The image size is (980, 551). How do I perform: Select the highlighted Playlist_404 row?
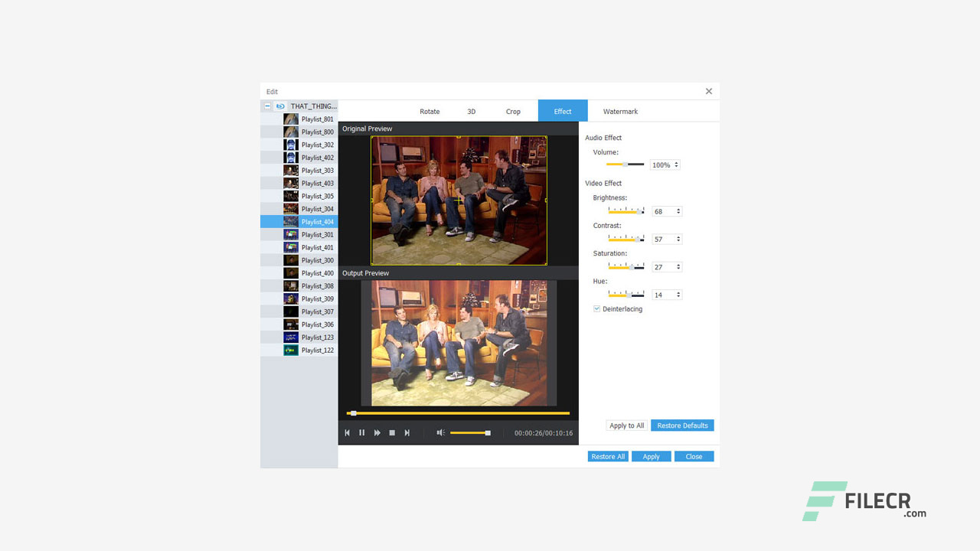point(299,222)
